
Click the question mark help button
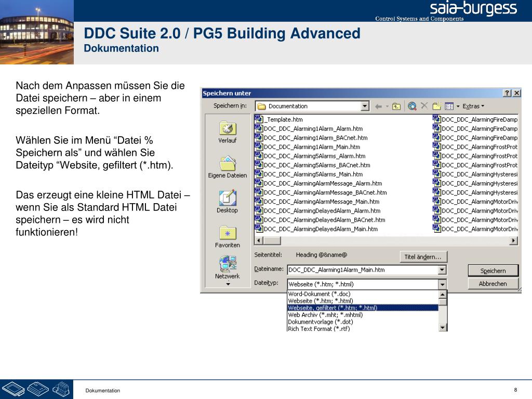pyautogui.click(x=507, y=93)
